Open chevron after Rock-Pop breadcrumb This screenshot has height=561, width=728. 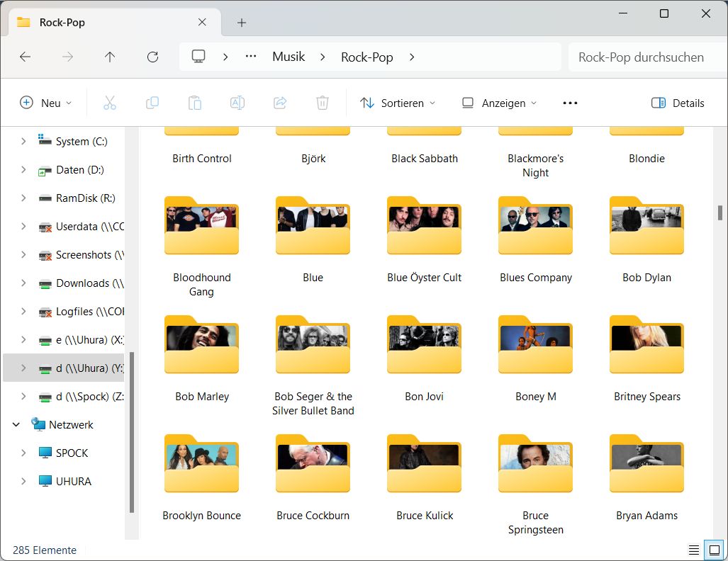click(412, 57)
